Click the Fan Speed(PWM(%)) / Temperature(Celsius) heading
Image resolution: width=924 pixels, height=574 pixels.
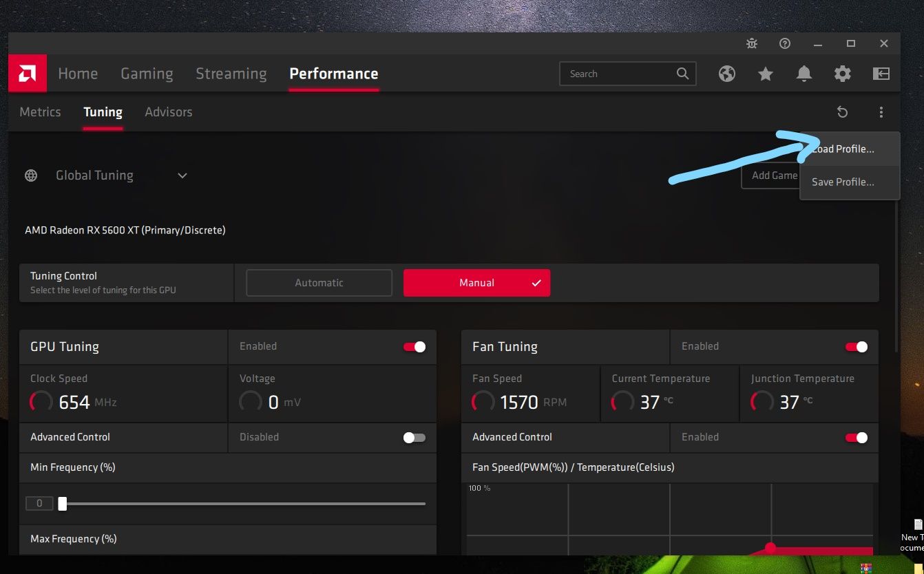tap(574, 467)
